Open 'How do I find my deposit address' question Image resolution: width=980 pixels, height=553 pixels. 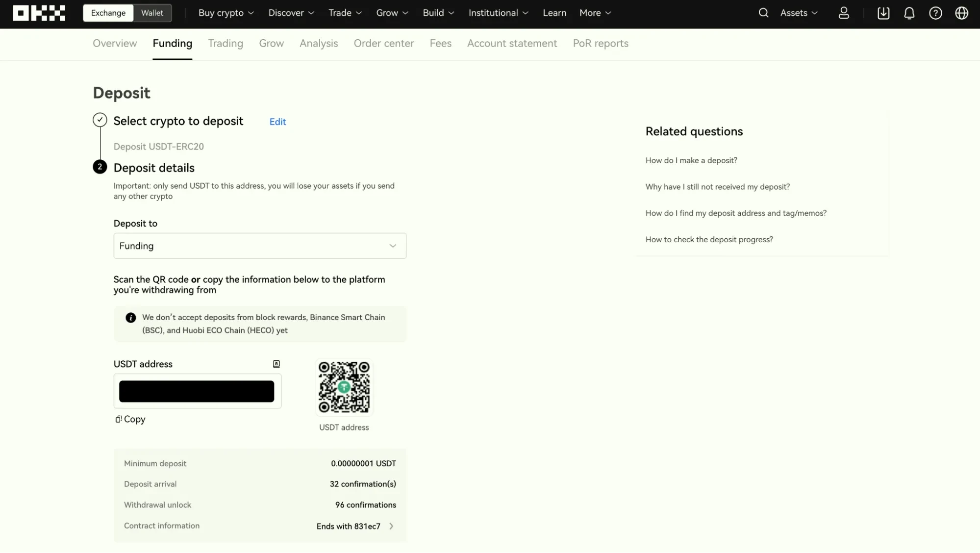click(736, 213)
